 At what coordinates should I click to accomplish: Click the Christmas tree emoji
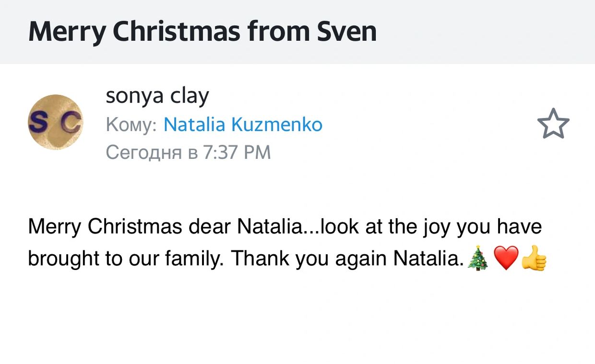[478, 258]
